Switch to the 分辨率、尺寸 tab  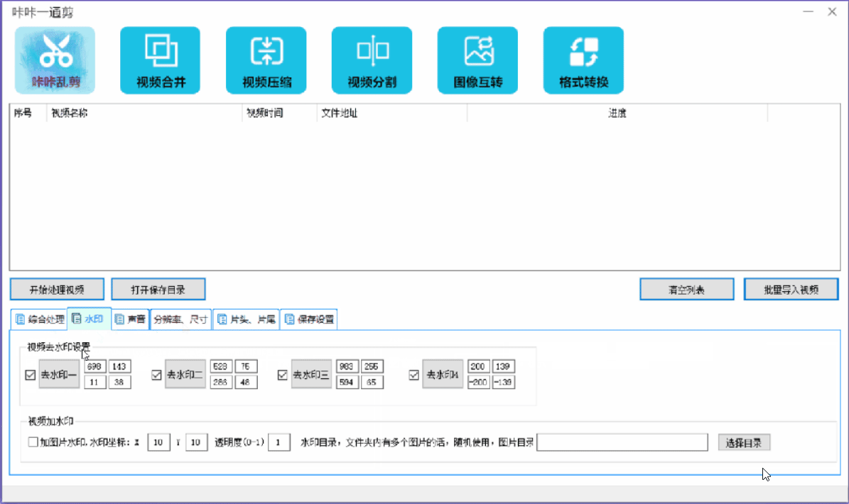181,319
